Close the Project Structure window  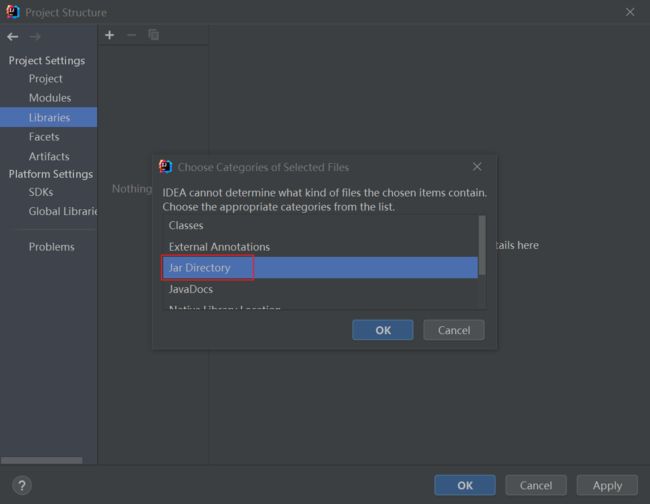(x=630, y=12)
